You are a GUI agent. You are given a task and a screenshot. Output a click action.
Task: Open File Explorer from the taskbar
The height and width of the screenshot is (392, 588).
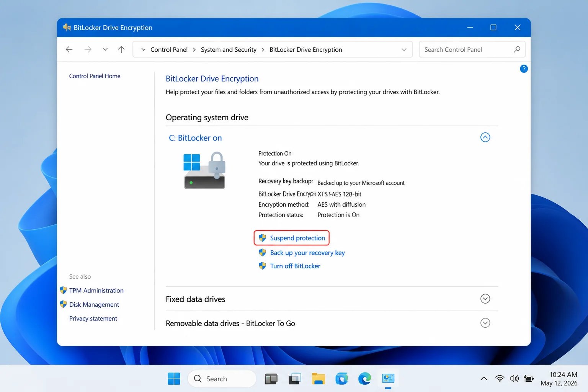318,379
